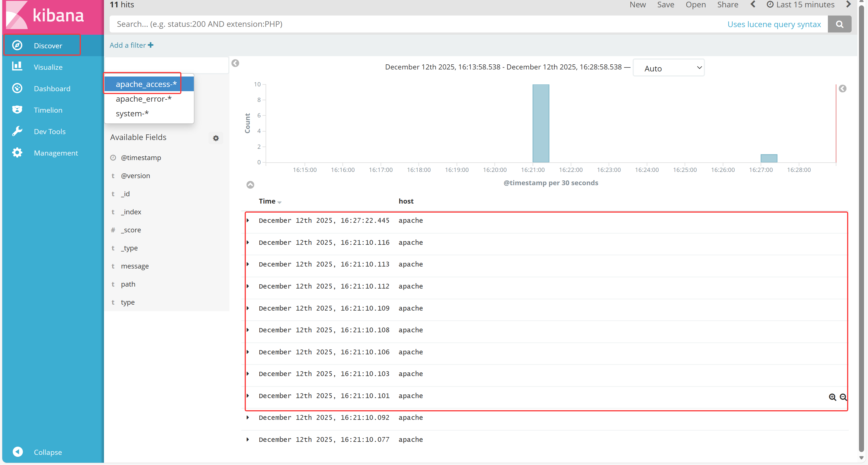Sort by Time column arrow
The image size is (868, 465).
[x=279, y=202]
